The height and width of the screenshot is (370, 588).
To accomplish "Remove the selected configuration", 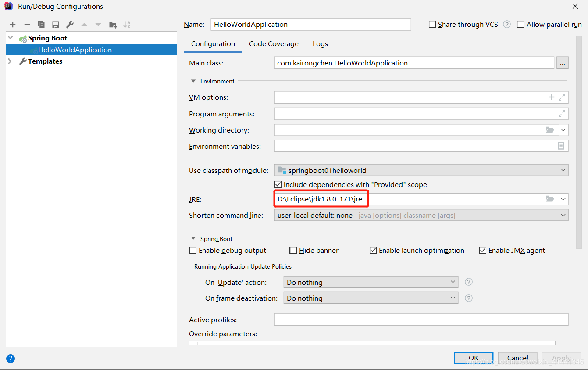I will tap(26, 25).
